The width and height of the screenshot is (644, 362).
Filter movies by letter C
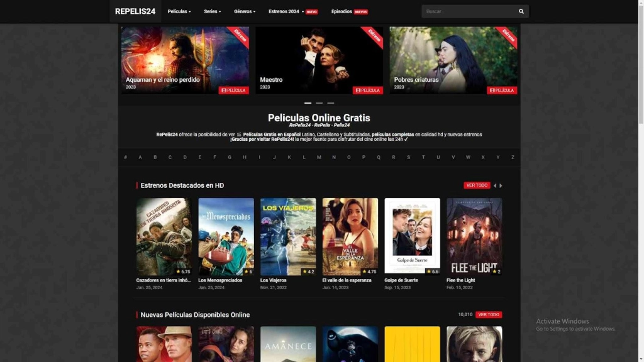pos(170,157)
